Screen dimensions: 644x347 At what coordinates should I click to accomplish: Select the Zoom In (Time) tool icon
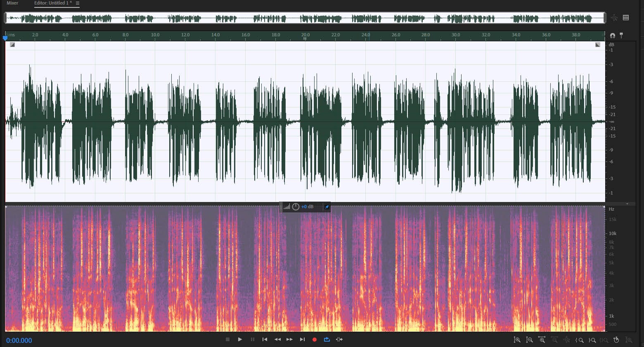pyautogui.click(x=517, y=340)
